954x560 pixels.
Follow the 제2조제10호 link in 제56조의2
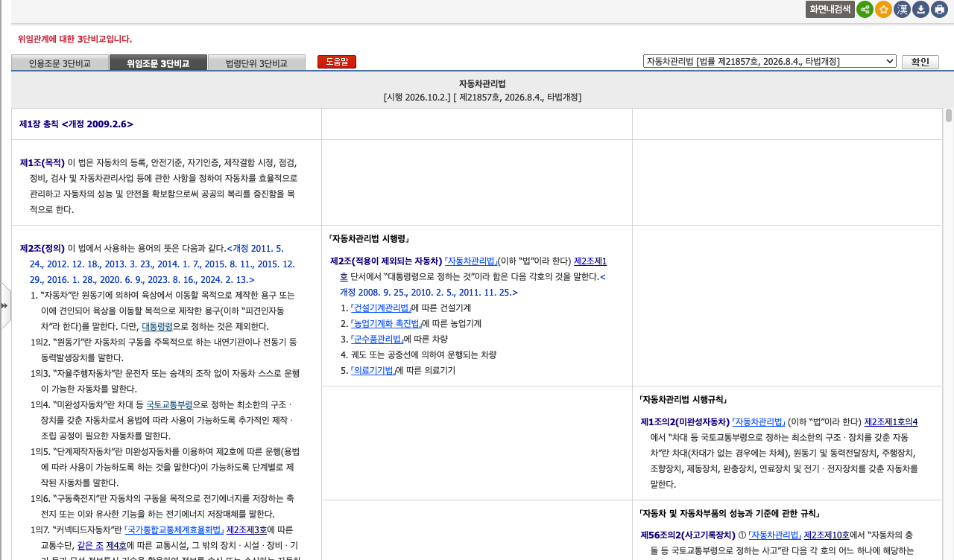click(827, 535)
